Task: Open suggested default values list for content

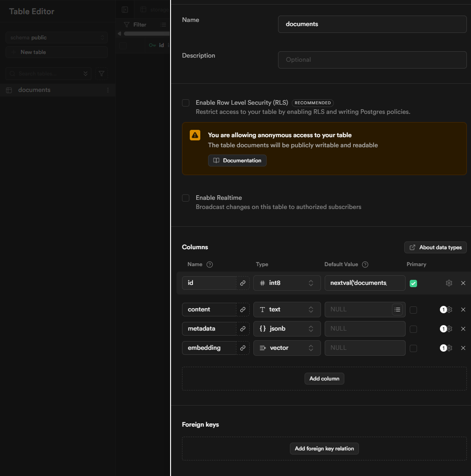Action: (x=397, y=310)
